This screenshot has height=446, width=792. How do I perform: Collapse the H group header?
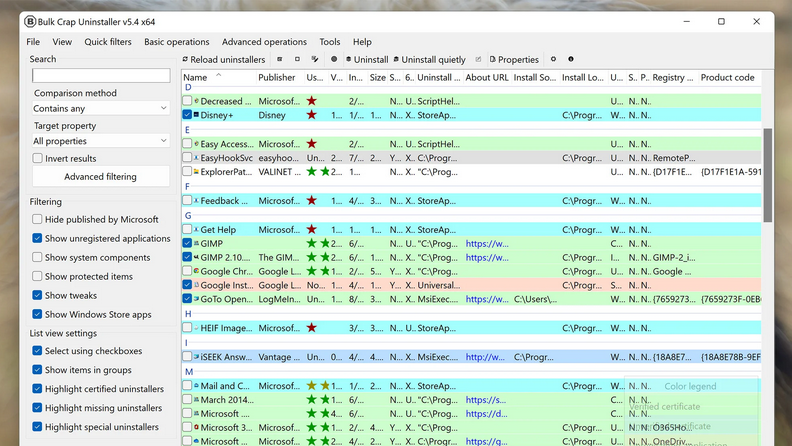(188, 314)
